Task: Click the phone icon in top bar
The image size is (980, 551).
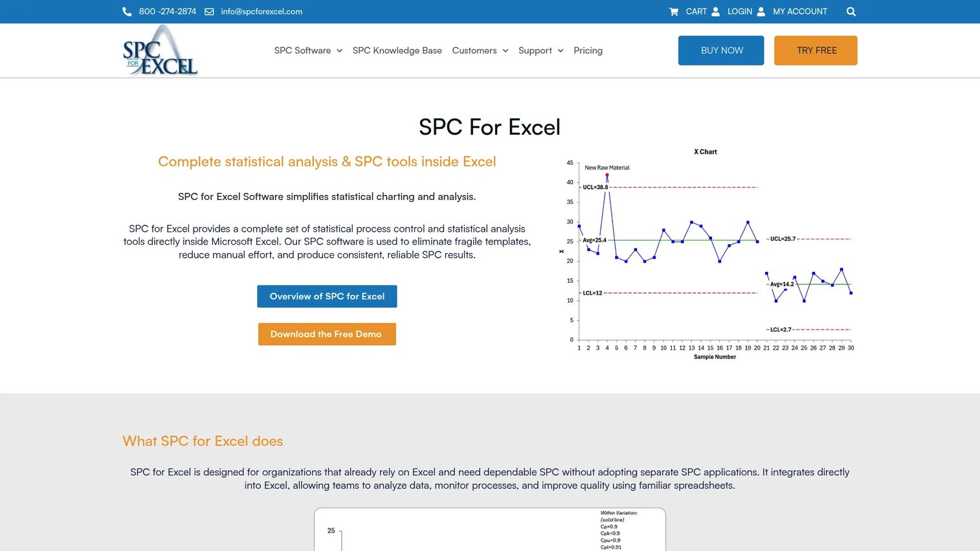Action: click(127, 12)
